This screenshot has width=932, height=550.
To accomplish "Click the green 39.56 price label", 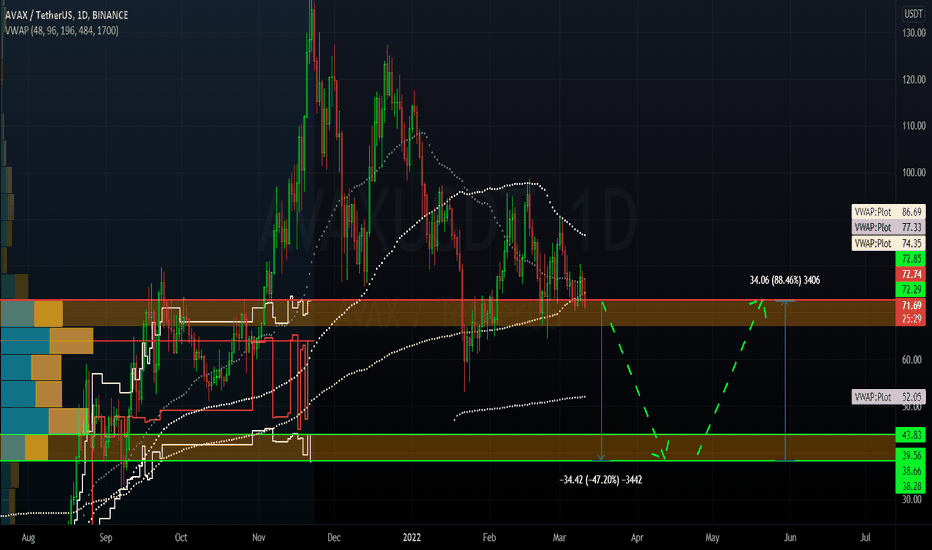I will pyautogui.click(x=911, y=455).
